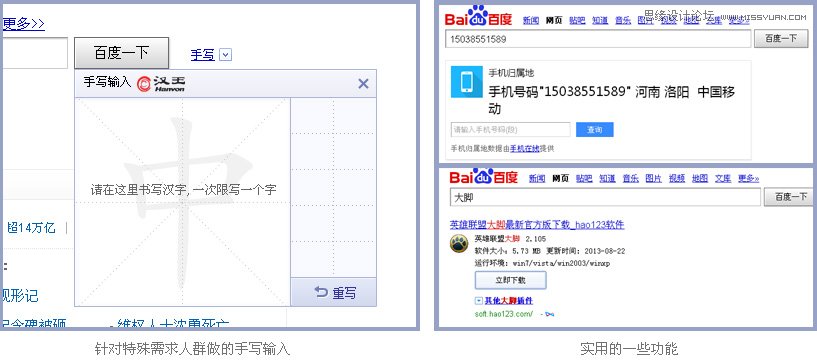Click the 重写 rewrite button
Viewport: 817px width, 361px height.
click(x=333, y=292)
